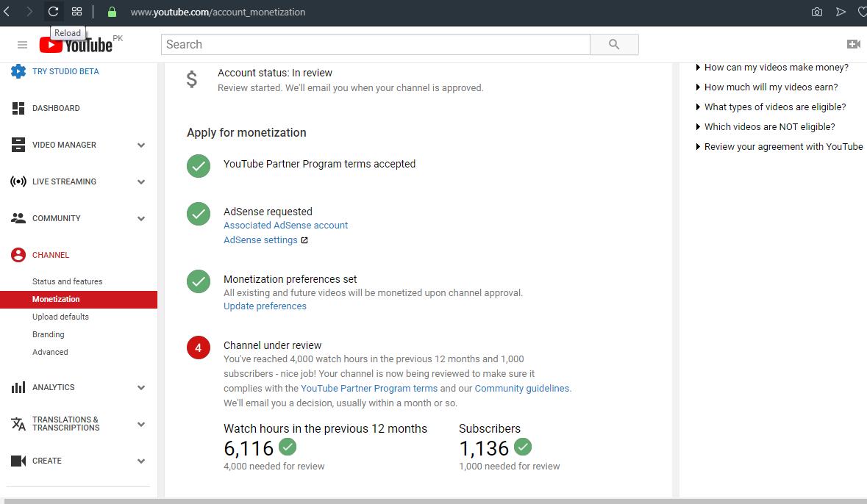Expand 'How much will my videos earn?'

[x=767, y=87]
